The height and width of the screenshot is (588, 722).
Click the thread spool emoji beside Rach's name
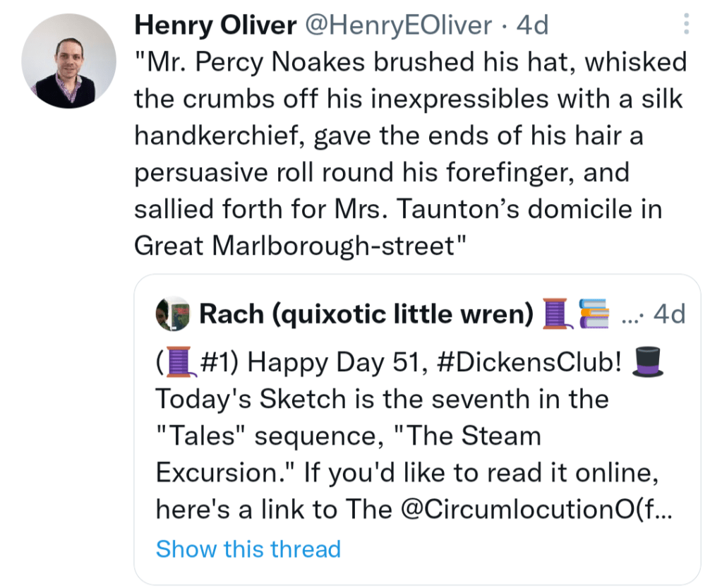tap(555, 314)
